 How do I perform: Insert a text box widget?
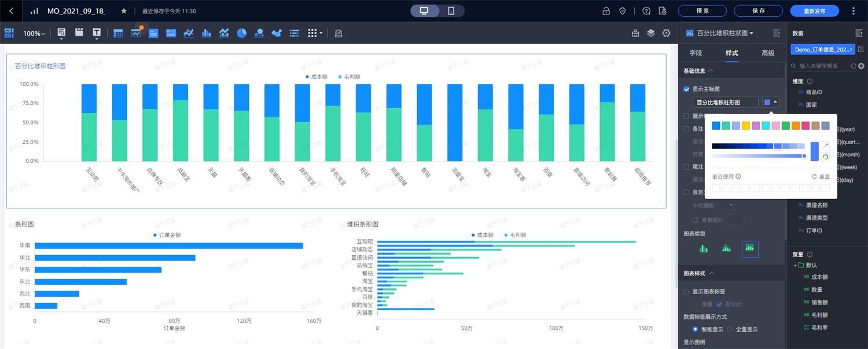pyautogui.click(x=97, y=33)
